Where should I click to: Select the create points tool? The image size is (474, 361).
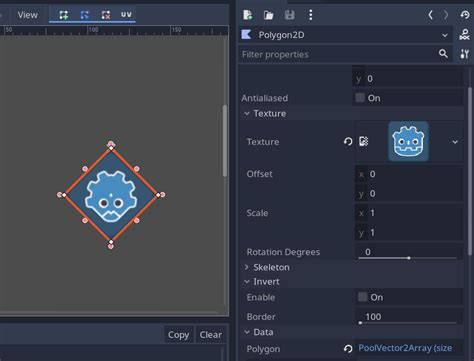coord(63,15)
